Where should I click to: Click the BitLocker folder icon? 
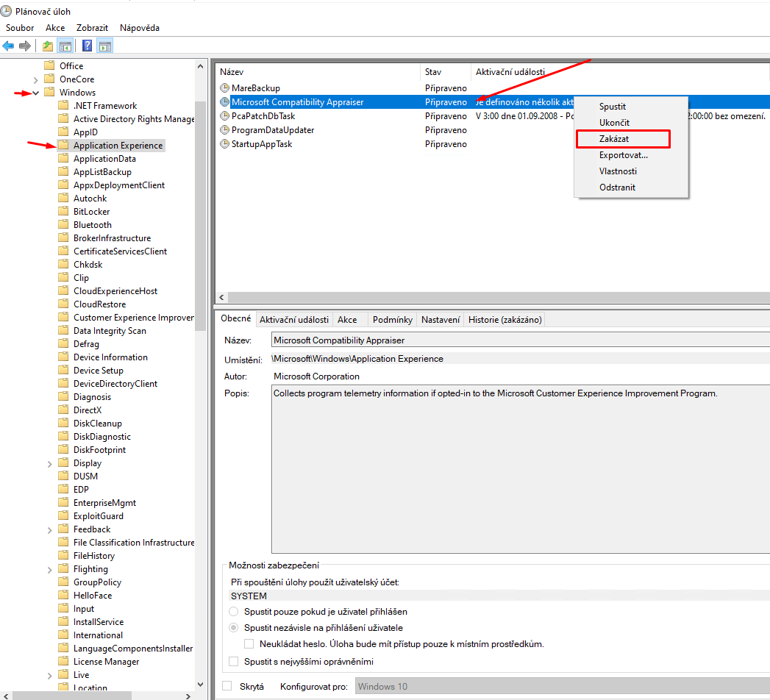(63, 211)
